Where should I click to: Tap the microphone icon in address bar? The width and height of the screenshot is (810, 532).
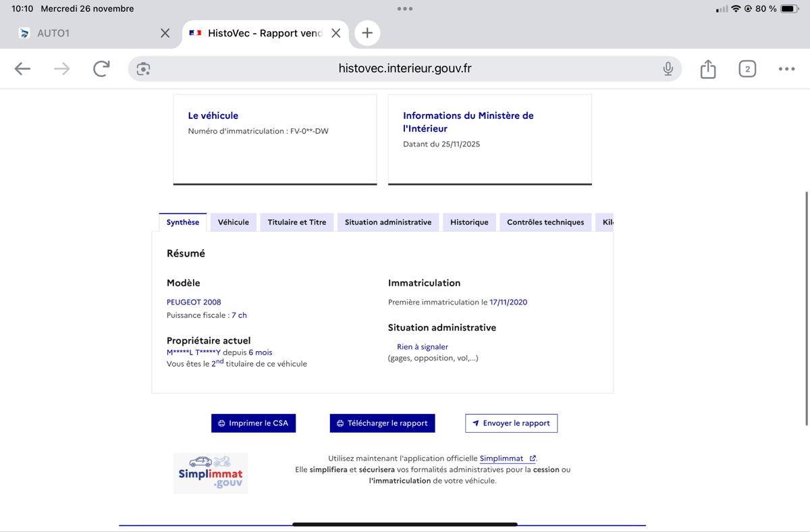(668, 69)
